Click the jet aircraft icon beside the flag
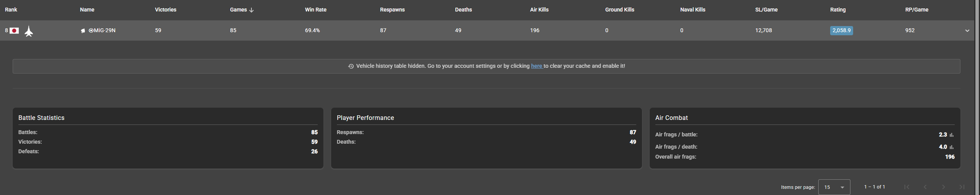The width and height of the screenshot is (980, 195). point(29,31)
